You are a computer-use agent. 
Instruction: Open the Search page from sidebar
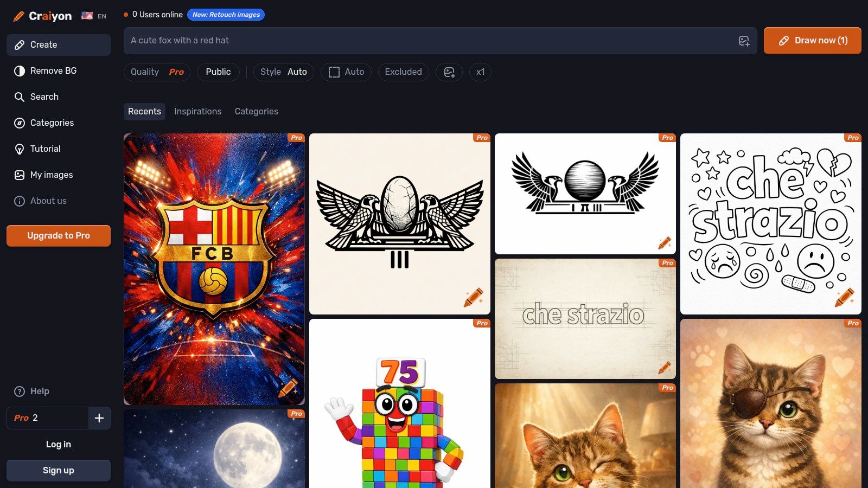tap(44, 97)
